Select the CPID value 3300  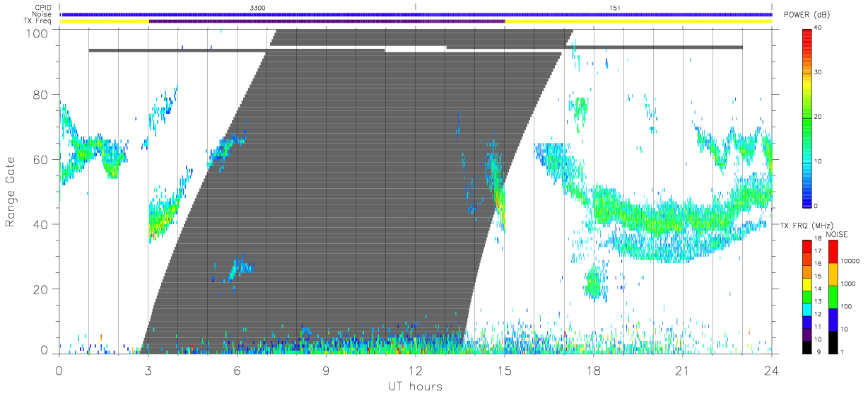click(258, 7)
